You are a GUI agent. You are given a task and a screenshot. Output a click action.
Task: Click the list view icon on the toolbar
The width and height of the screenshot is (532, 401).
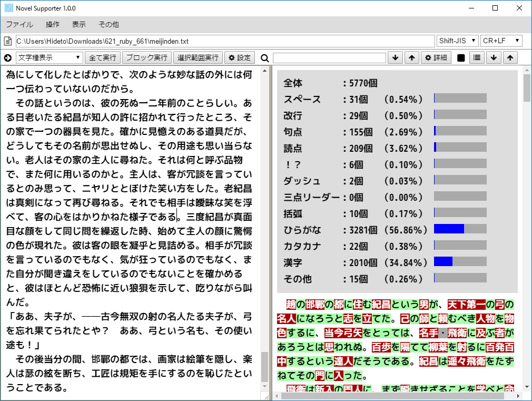(x=476, y=58)
